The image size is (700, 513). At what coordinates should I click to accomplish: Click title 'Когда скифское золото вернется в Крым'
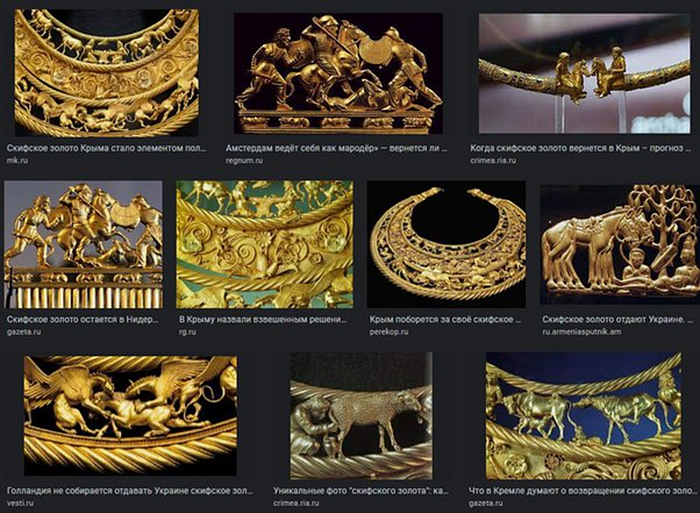(x=555, y=148)
